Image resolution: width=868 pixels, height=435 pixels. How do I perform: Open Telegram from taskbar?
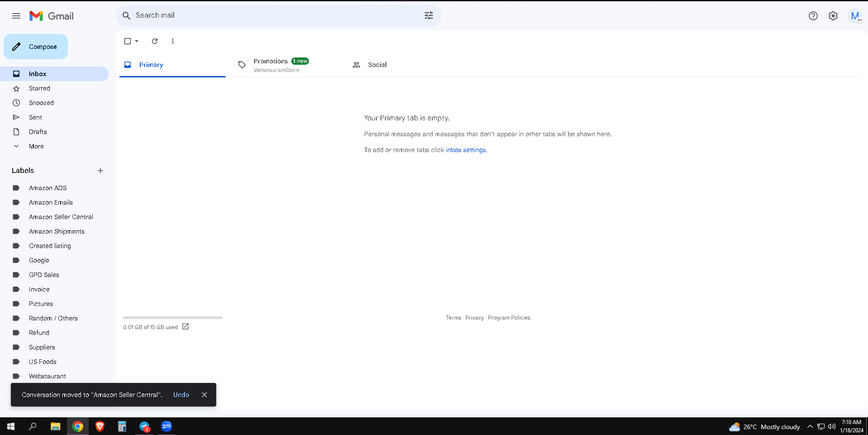click(x=144, y=426)
